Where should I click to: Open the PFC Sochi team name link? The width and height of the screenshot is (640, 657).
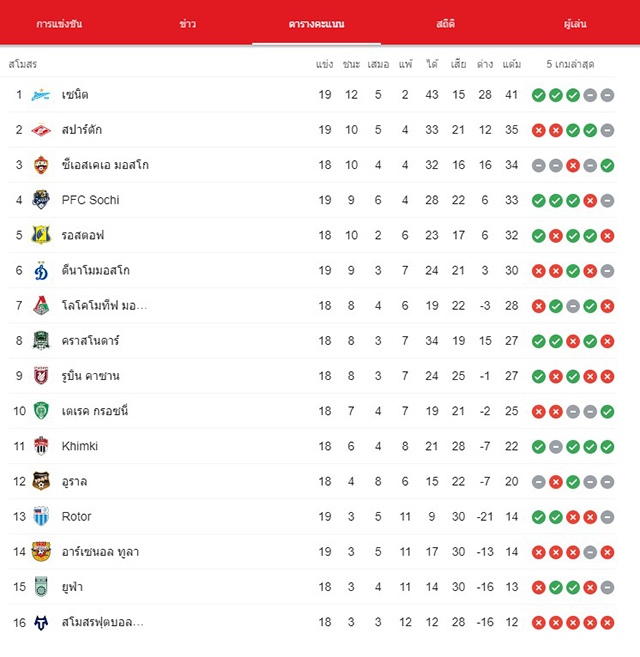tap(91, 200)
